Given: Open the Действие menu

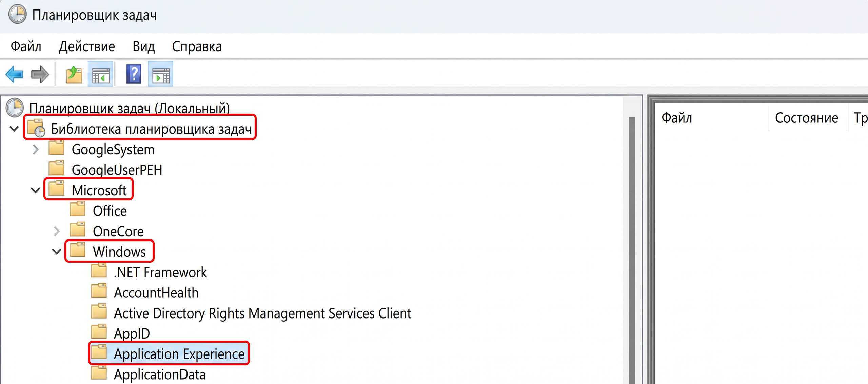Looking at the screenshot, I should click(x=87, y=46).
